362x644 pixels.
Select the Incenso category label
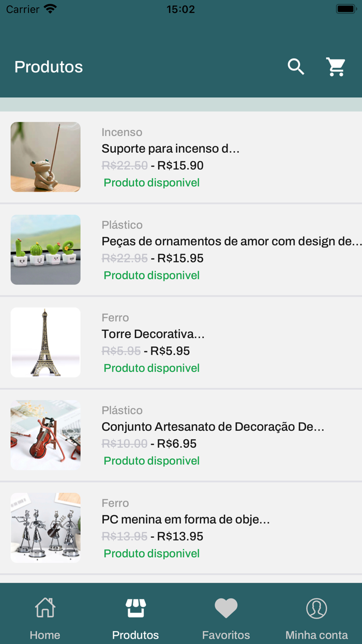122,132
